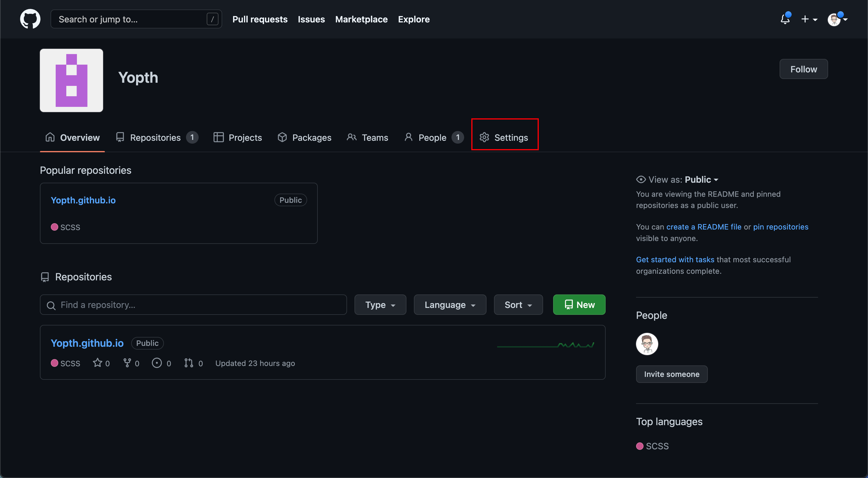Image resolution: width=868 pixels, height=478 pixels.
Task: Click the Repositories tab book icon
Action: (x=120, y=137)
